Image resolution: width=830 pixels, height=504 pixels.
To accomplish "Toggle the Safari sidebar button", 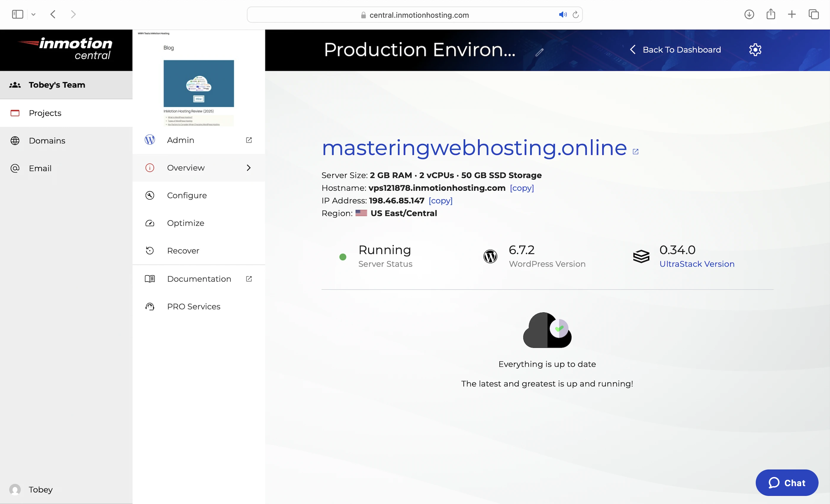I will click(17, 14).
